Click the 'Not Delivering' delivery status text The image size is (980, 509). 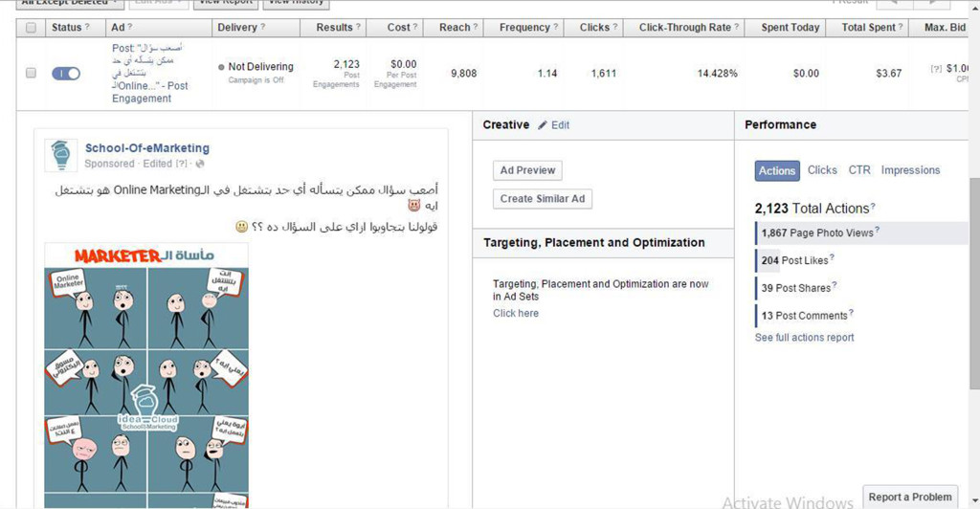(x=260, y=67)
